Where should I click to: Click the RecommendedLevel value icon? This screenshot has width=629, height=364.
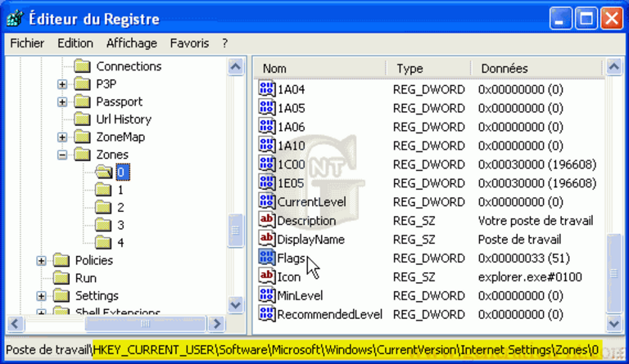click(x=267, y=314)
